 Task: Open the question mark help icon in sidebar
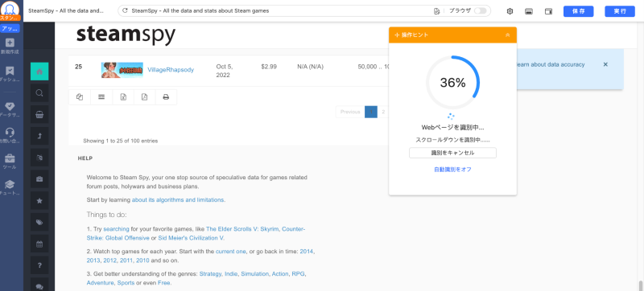39,265
